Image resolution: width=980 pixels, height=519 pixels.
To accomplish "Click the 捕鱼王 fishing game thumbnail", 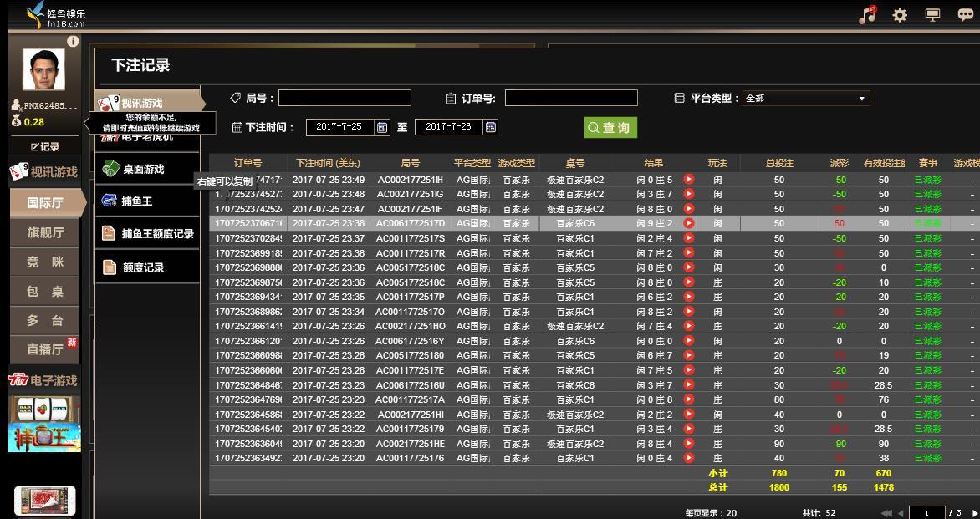I will (44, 438).
